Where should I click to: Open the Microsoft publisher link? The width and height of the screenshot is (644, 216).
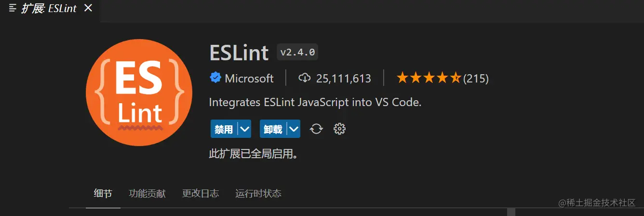pyautogui.click(x=249, y=78)
